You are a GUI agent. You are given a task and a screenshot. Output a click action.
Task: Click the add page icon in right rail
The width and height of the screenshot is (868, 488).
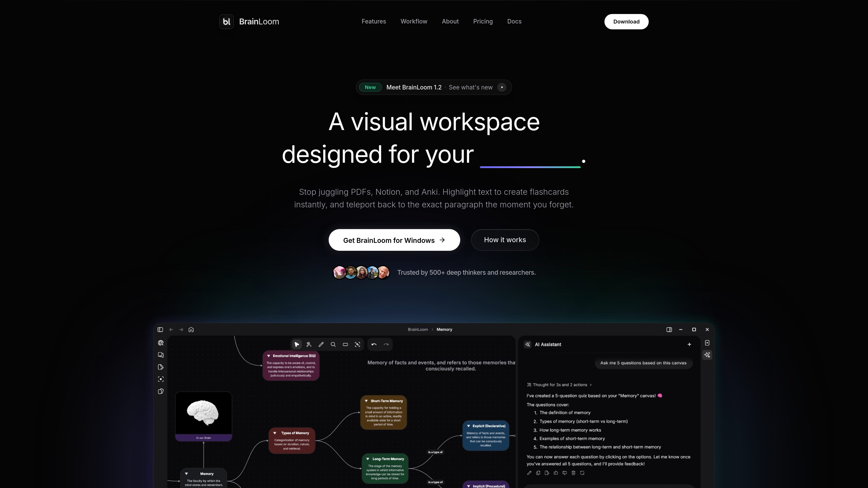707,343
